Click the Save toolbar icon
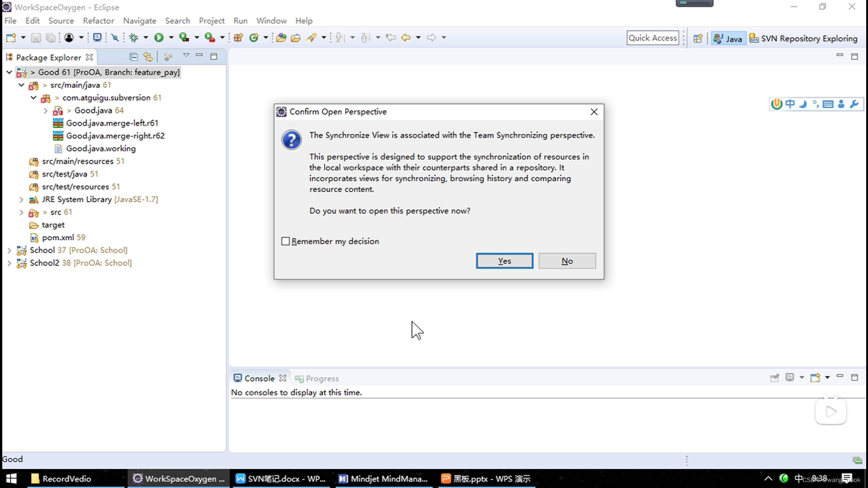The height and width of the screenshot is (488, 868). pos(36,38)
